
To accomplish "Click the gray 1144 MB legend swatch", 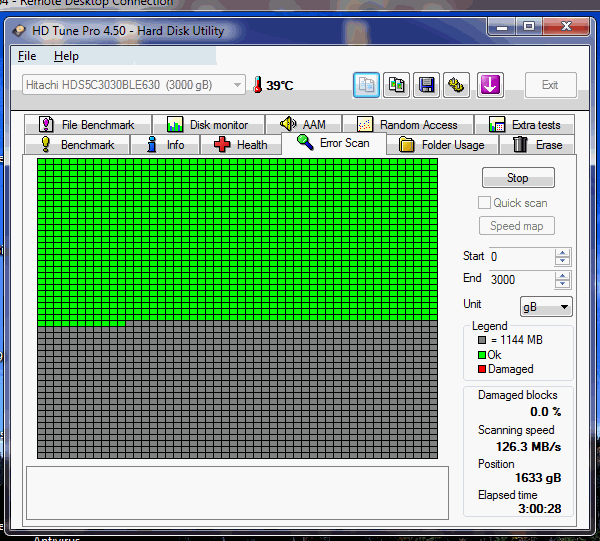I will (482, 340).
